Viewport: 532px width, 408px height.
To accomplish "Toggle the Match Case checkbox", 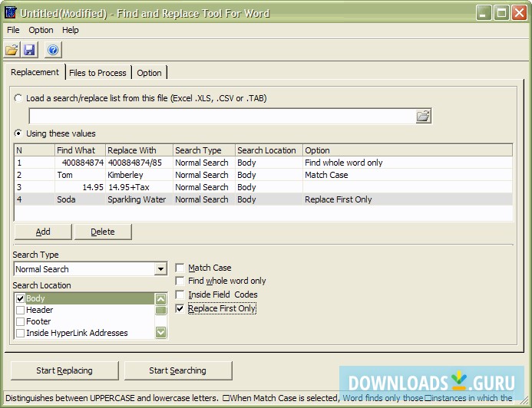I will coord(180,268).
